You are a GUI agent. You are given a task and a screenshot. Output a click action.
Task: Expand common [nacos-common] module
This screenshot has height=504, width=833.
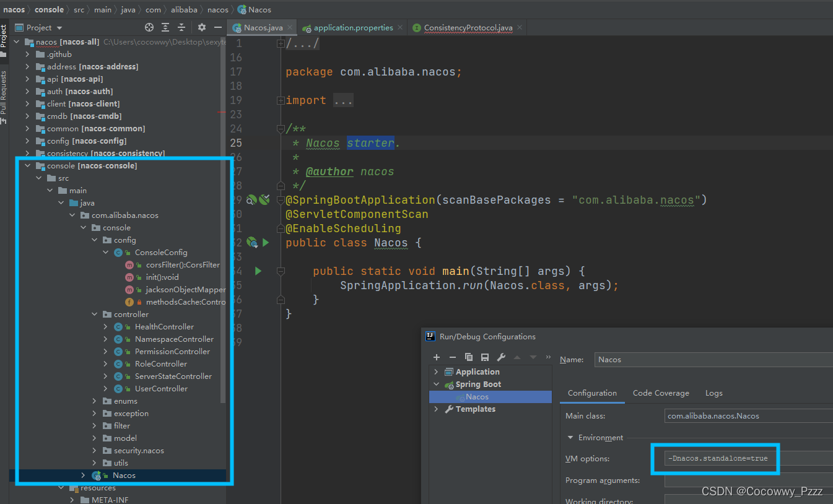pos(27,129)
